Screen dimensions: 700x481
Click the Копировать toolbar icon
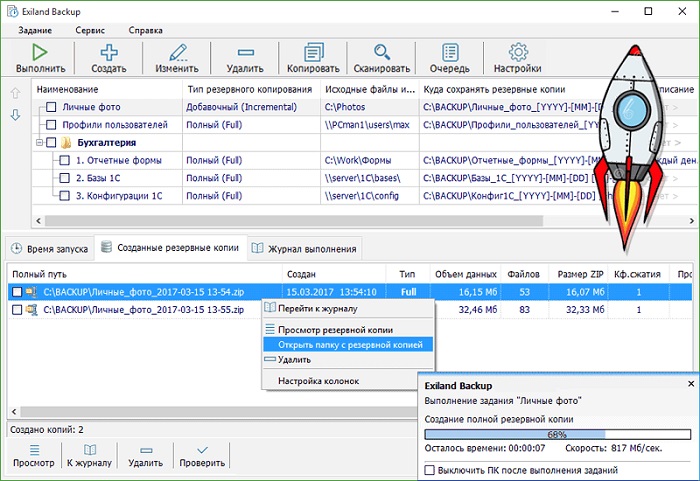(314, 52)
